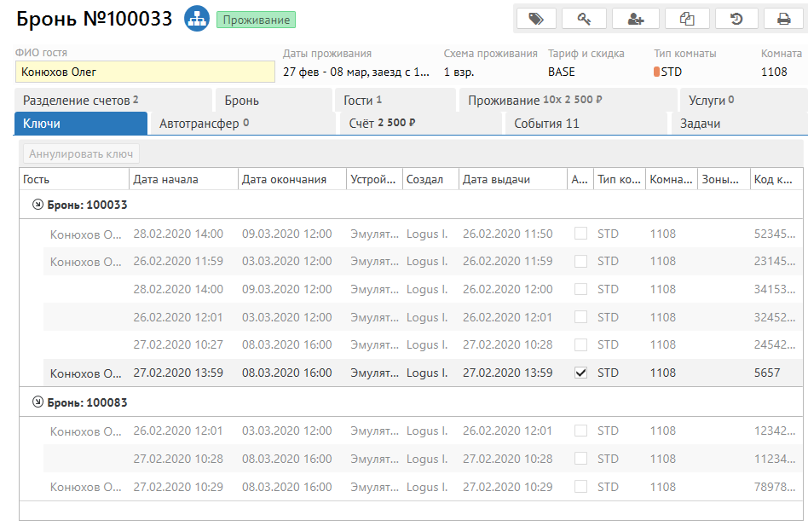Toggle checkbox in the key row issued 27.02.2020 10:29
This screenshot has width=808, height=532.
click(x=581, y=487)
